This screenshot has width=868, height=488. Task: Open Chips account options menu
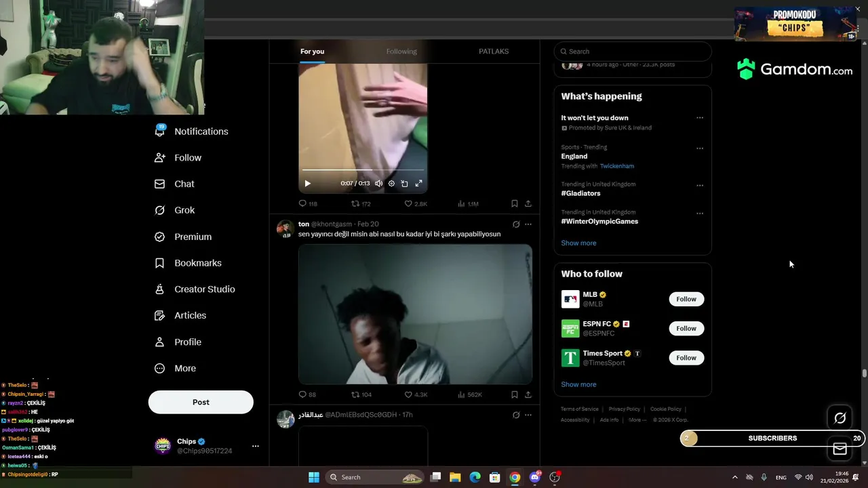[256, 446]
